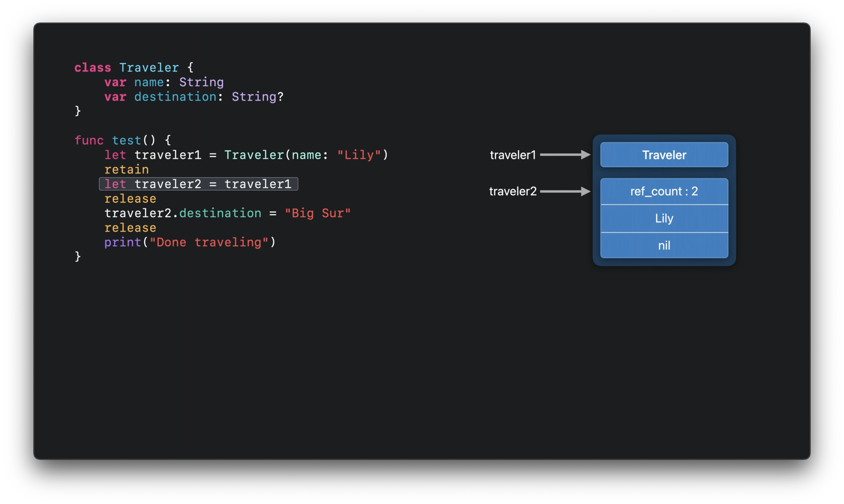Click the traveler1 diagram label
The width and height of the screenshot is (844, 504).
click(x=513, y=155)
